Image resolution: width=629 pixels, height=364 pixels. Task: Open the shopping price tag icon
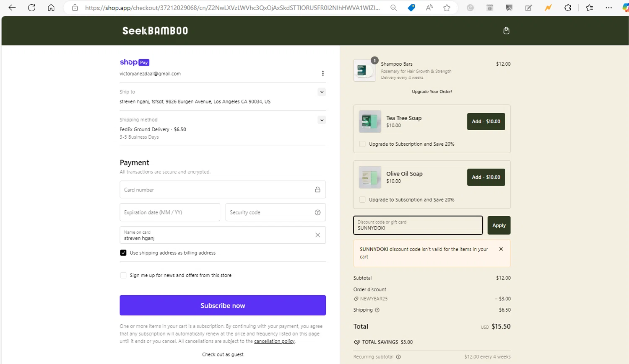pyautogui.click(x=411, y=8)
